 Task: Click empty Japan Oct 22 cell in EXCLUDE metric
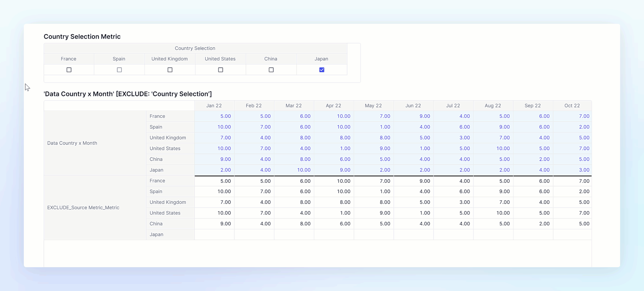(573, 234)
